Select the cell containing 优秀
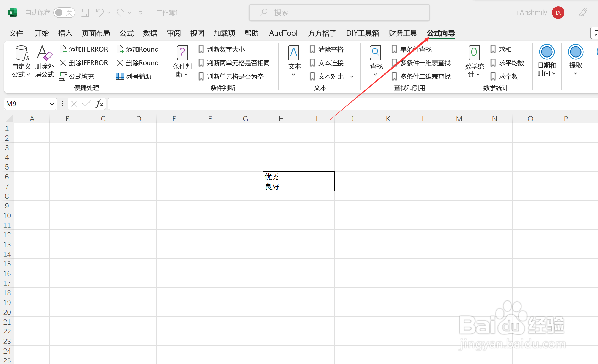Image resolution: width=598 pixels, height=364 pixels. click(281, 177)
